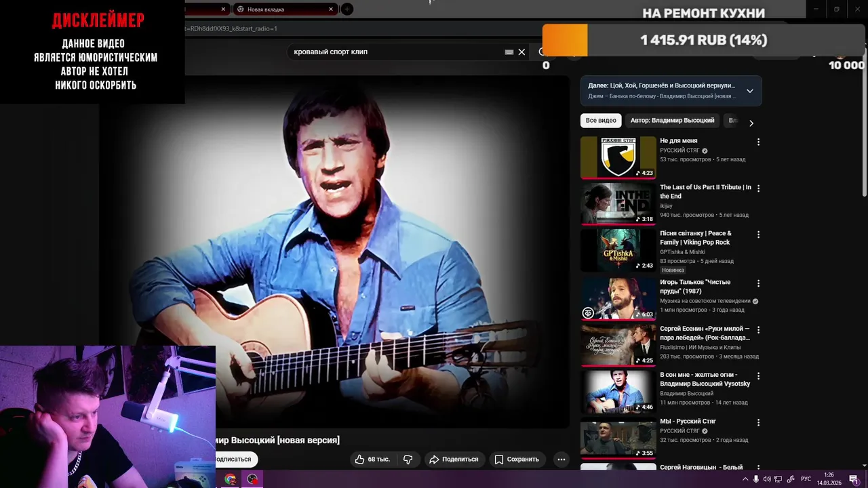Close the Новая вкладка tab
Screen dimensions: 868x488
point(331,9)
